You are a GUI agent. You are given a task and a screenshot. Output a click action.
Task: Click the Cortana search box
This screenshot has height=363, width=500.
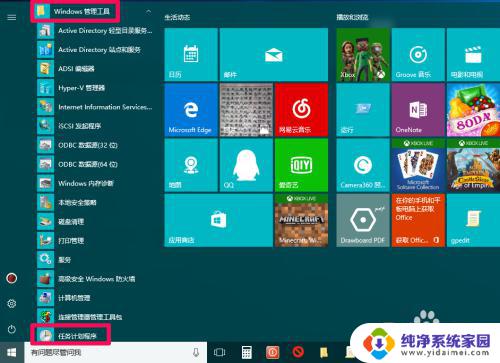(x=115, y=353)
